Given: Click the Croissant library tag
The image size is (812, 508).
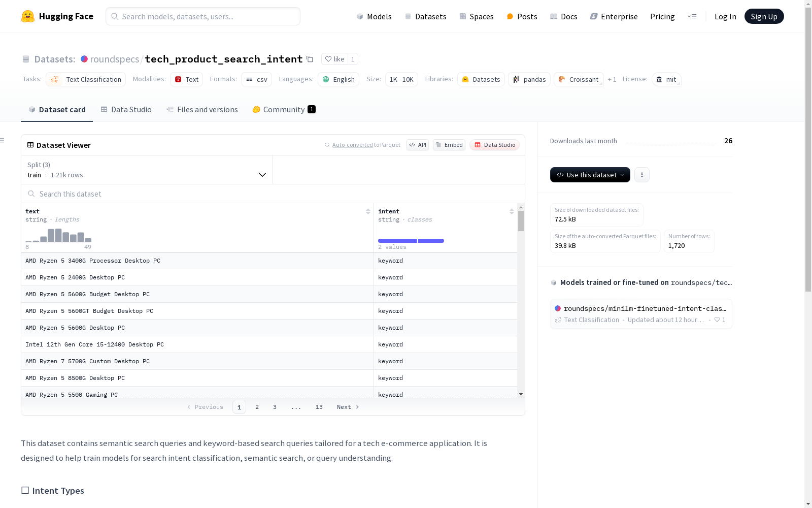Looking at the screenshot, I should tap(579, 79).
